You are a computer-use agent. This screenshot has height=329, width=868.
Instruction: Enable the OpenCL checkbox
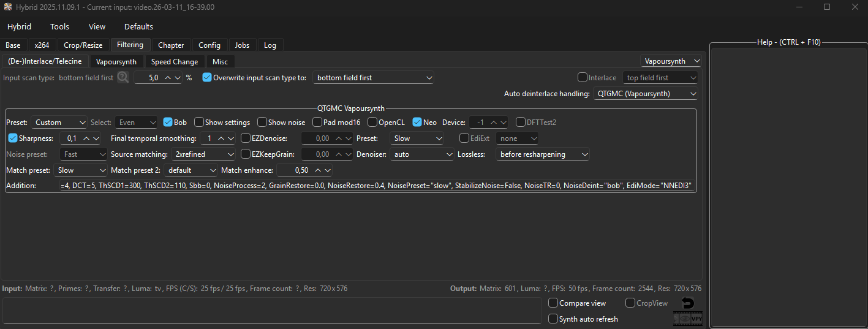click(372, 123)
